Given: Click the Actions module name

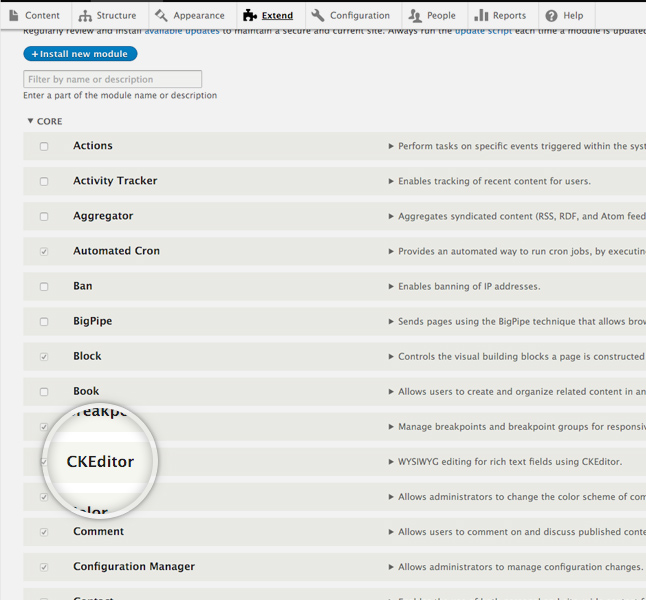Looking at the screenshot, I should pos(93,146).
